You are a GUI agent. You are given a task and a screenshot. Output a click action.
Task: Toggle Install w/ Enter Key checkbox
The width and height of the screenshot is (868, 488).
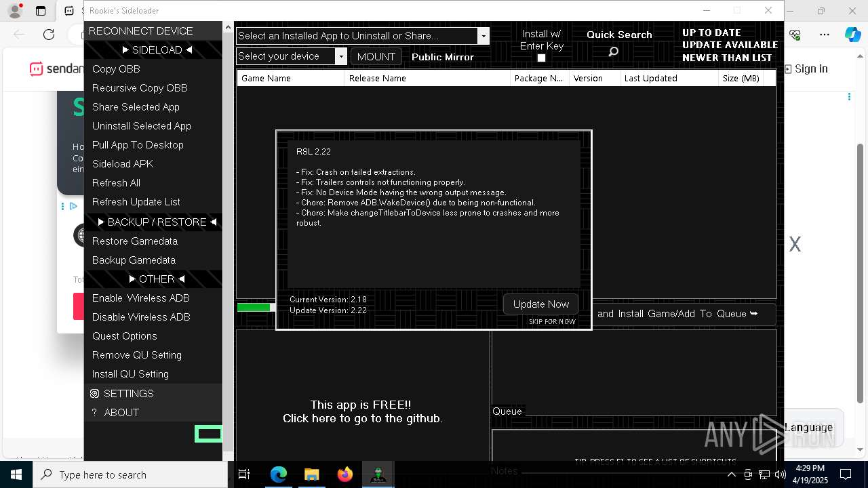click(x=541, y=58)
